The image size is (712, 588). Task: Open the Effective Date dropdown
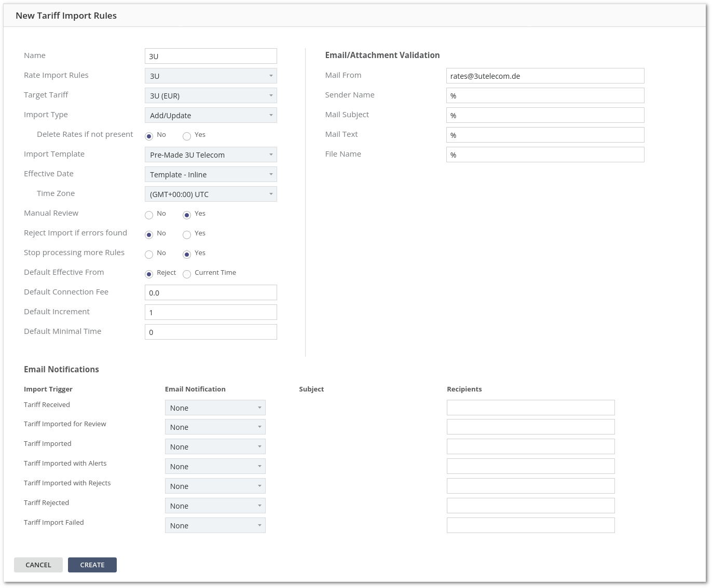211,174
